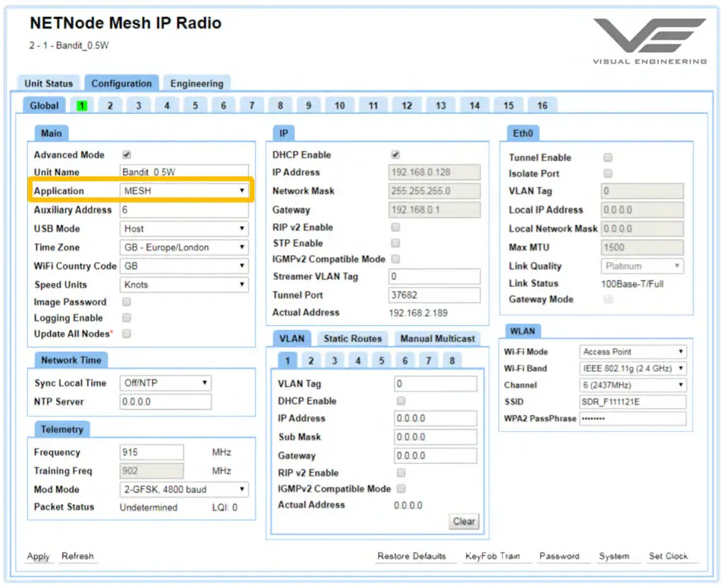
Task: Disable the Advanced Mode checkbox
Action: click(x=125, y=154)
